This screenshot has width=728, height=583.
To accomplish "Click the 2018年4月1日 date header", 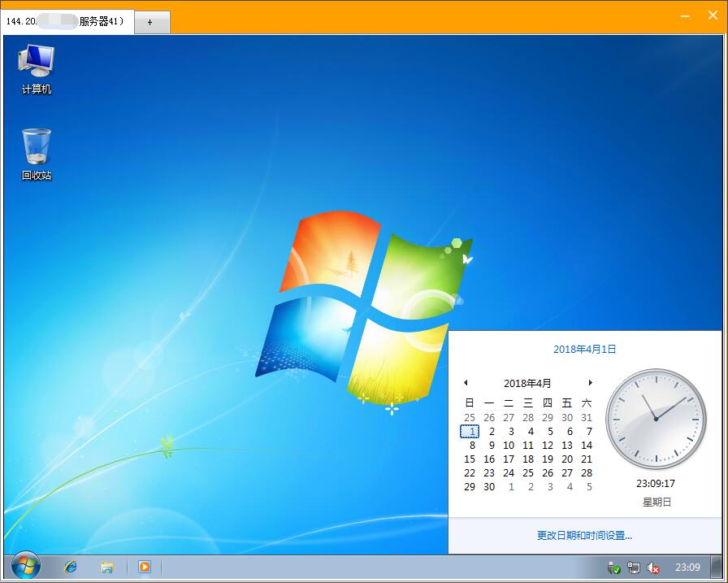I will (x=587, y=348).
